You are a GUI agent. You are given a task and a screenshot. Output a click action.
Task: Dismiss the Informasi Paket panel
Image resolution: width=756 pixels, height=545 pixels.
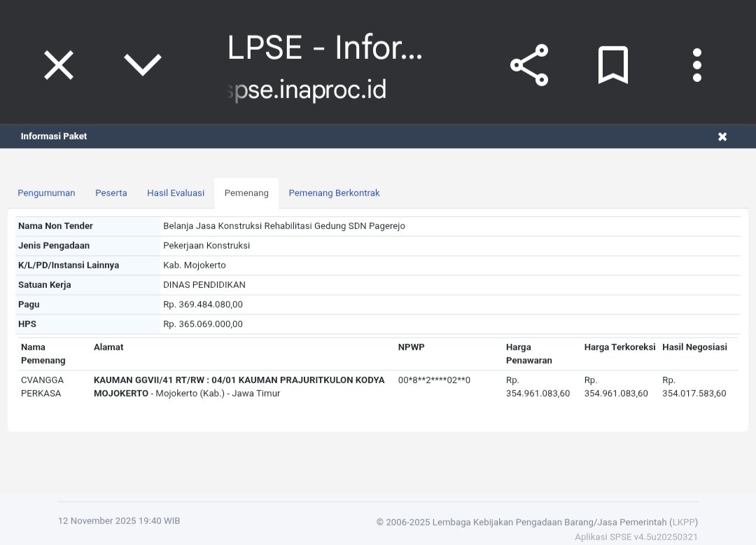722,137
